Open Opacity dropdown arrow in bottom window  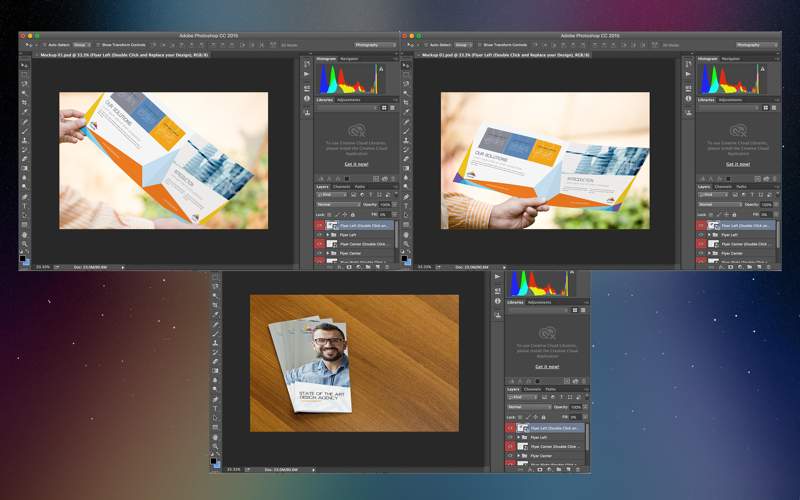point(585,407)
